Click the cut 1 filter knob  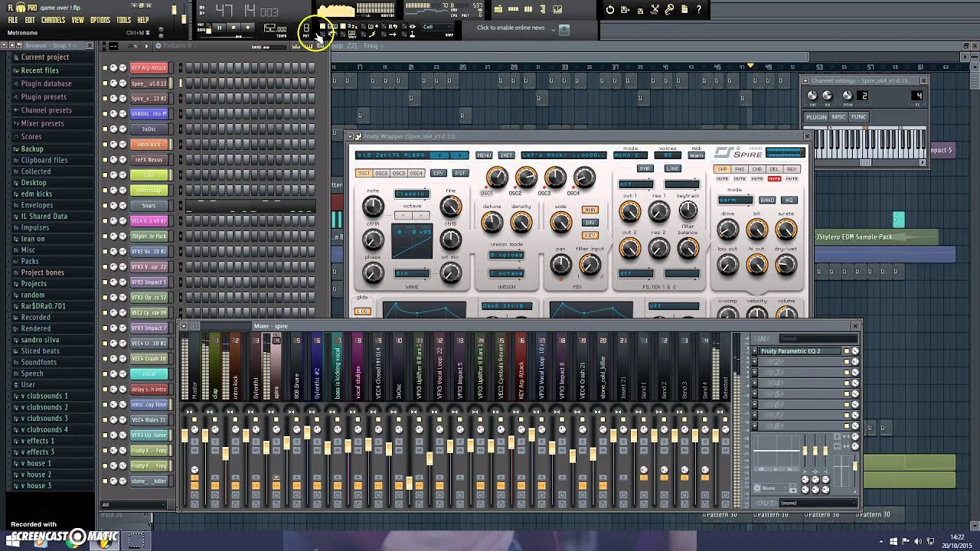(630, 210)
